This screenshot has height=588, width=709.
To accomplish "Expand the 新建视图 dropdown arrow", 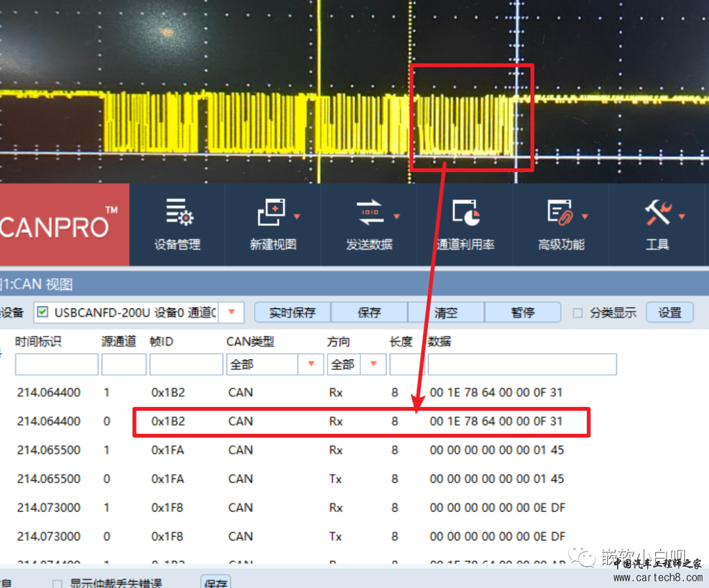I will pyautogui.click(x=297, y=217).
